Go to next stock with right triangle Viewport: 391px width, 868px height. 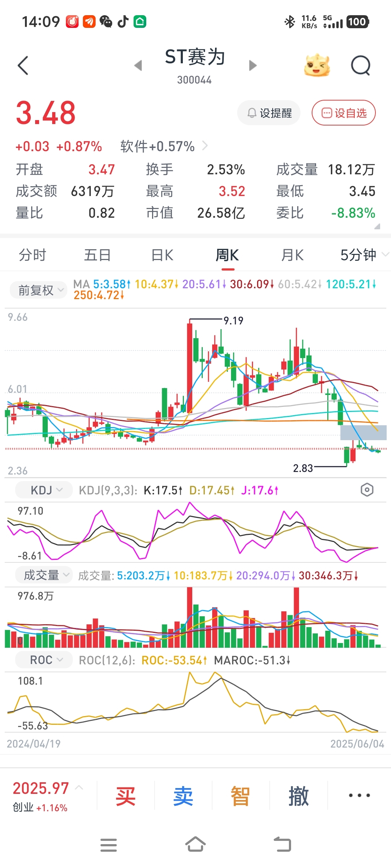tap(253, 65)
